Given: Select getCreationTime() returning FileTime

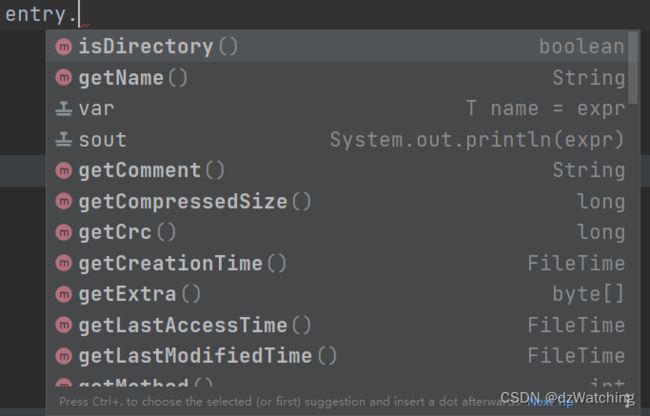Looking at the screenshot, I should click(x=337, y=263).
